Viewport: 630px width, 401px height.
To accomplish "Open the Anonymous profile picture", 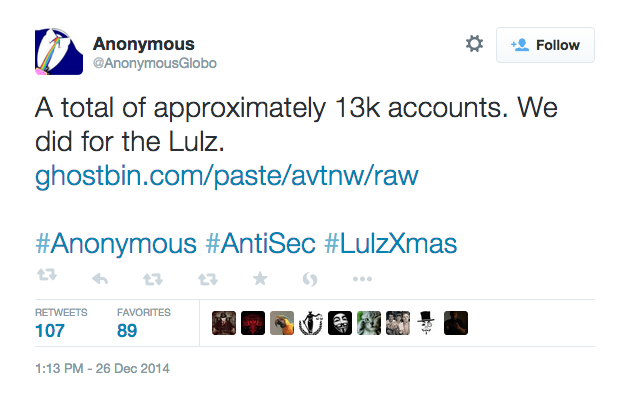I will tap(58, 53).
